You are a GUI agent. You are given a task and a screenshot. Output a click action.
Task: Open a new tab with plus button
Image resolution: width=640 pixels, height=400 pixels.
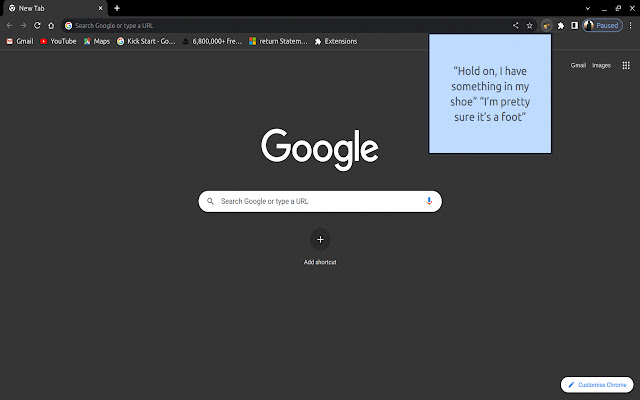click(117, 8)
